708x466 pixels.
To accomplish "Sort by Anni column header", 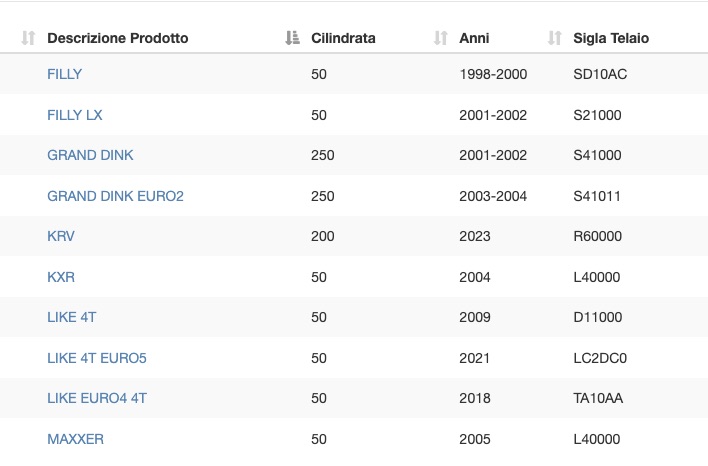I will tap(474, 38).
